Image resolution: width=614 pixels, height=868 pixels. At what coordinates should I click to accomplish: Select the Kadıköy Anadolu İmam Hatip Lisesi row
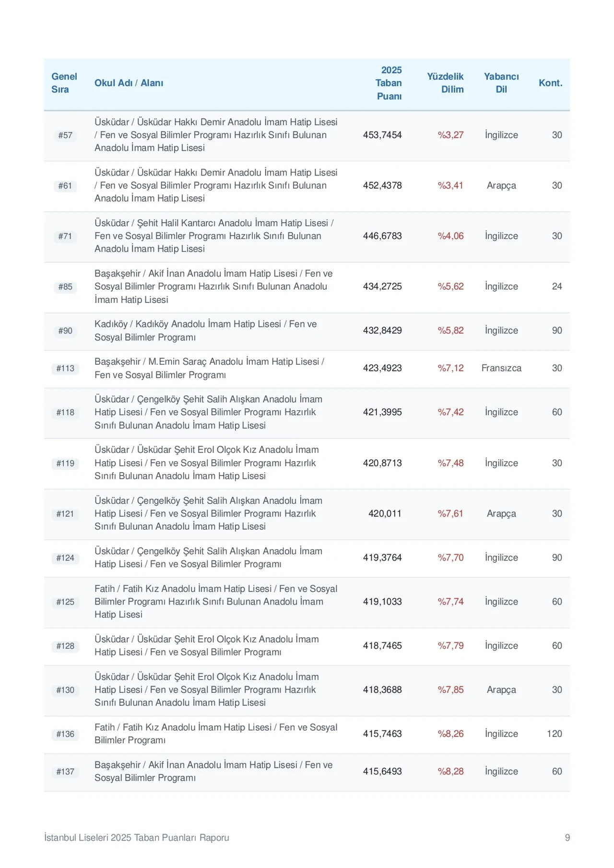tap(307, 331)
